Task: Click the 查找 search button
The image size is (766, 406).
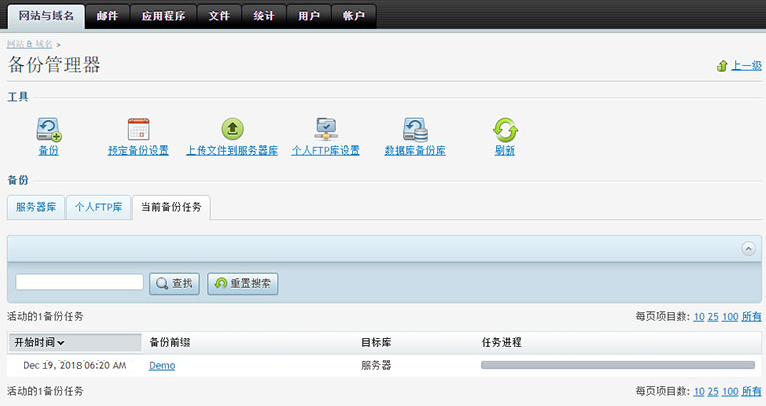Action: pyautogui.click(x=174, y=283)
